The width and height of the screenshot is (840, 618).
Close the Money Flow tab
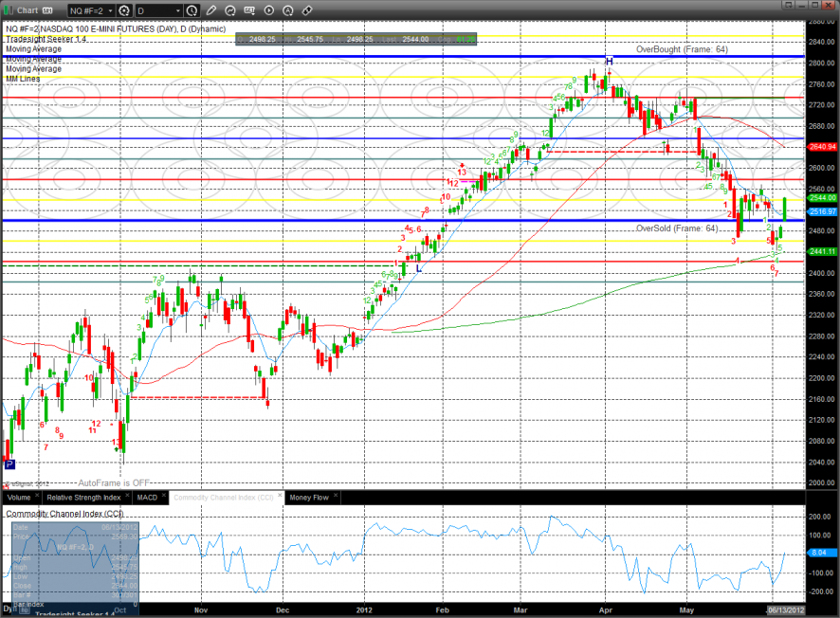(x=335, y=497)
